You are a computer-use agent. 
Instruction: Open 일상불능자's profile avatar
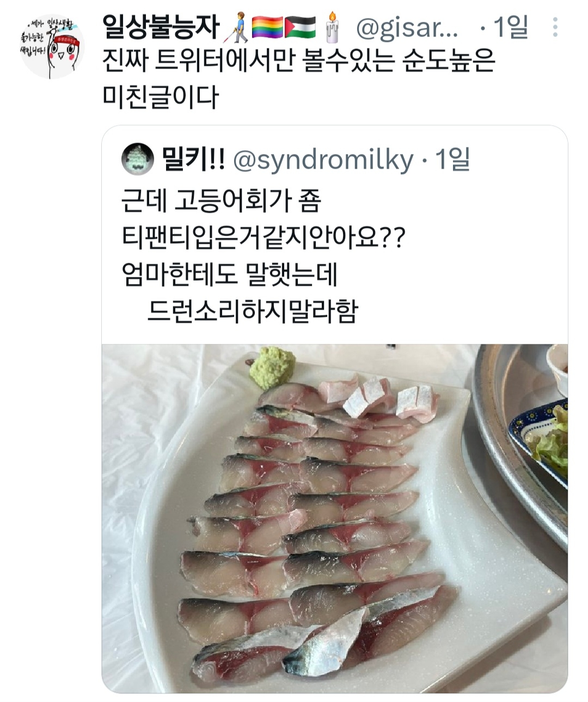[52, 47]
